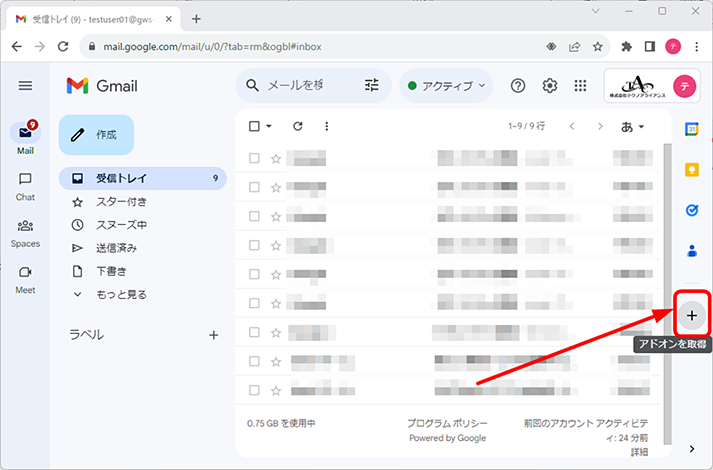Screen dimensions: 713x470
Task: Go to older messages page arrow
Action: 600,126
